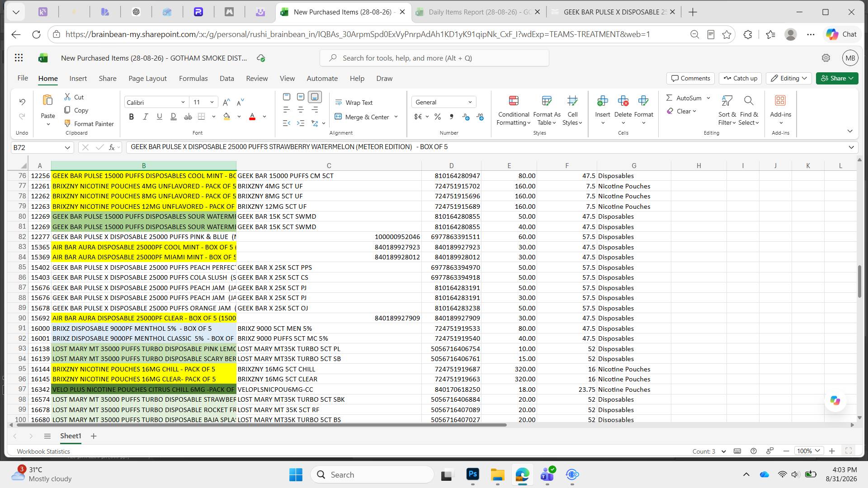The width and height of the screenshot is (868, 488).
Task: Open File Explorer from the taskbar
Action: 497,474
